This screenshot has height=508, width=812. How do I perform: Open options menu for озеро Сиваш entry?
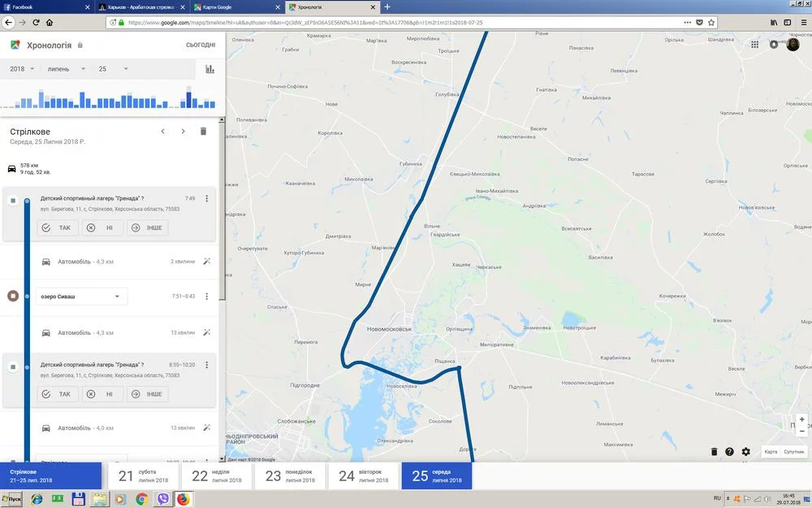coord(206,297)
